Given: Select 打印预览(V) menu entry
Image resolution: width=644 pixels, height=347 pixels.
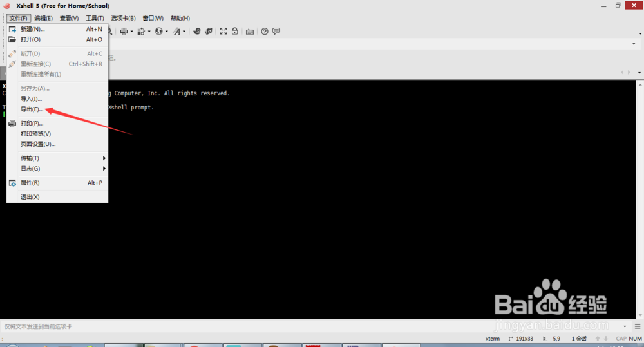Looking at the screenshot, I should click(57, 134).
